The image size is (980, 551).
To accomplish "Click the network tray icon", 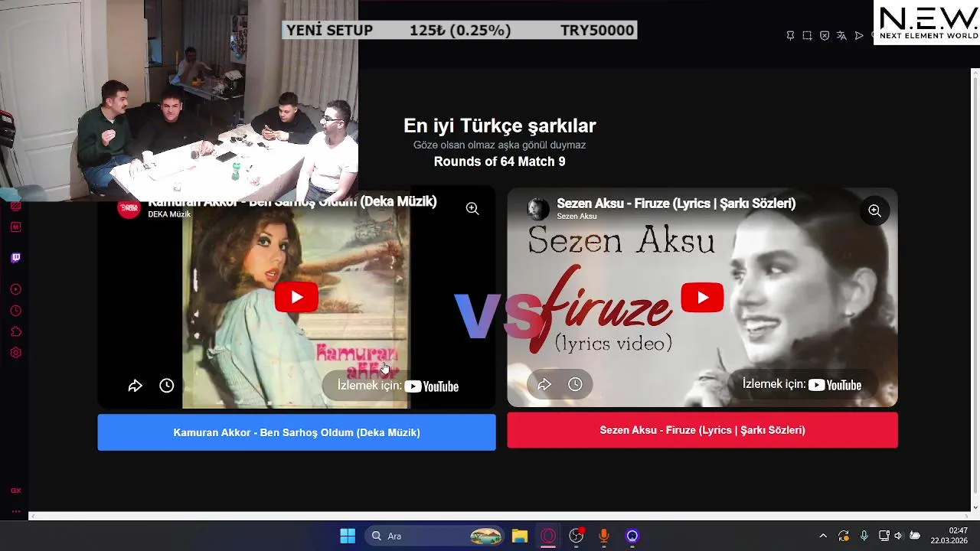I will pos(884,536).
